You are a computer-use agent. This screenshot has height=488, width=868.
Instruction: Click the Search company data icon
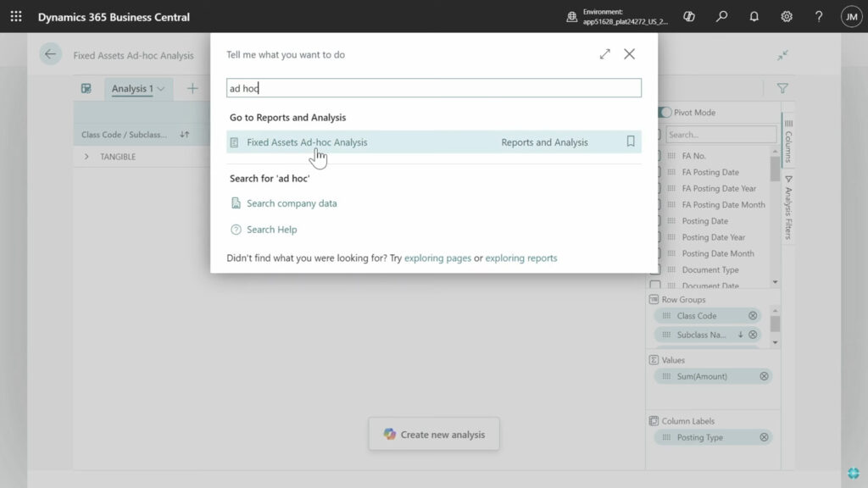[x=236, y=203]
